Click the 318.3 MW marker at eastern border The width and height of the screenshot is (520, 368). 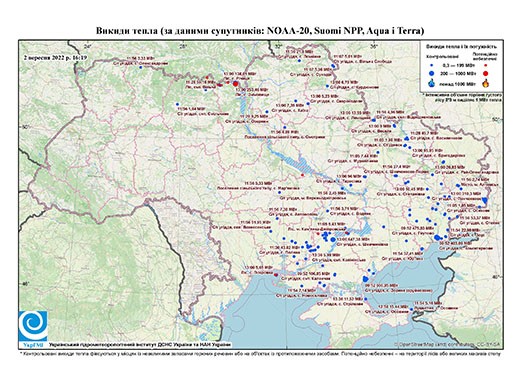(x=485, y=200)
